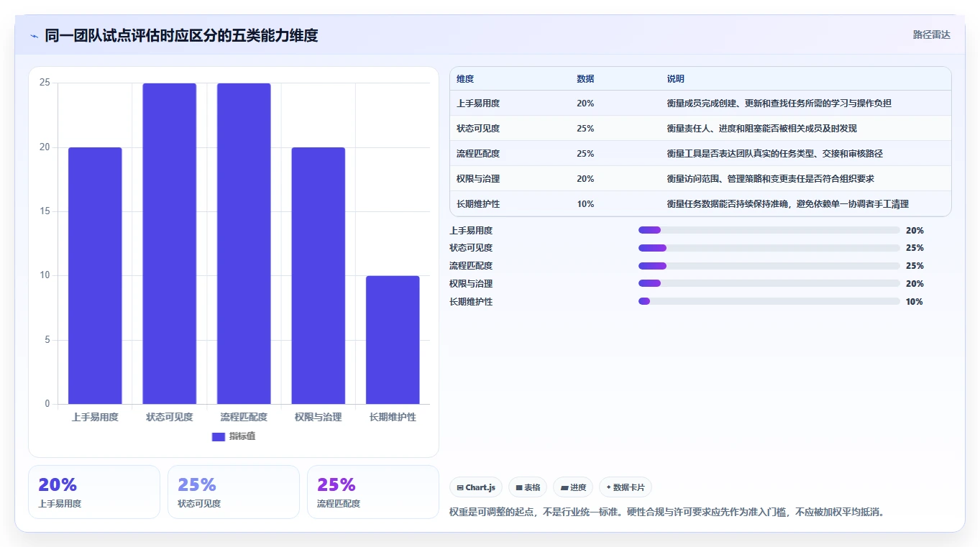This screenshot has width=980, height=547.
Task: Click the 流程匹配度 bar in the chart
Action: pos(244,244)
